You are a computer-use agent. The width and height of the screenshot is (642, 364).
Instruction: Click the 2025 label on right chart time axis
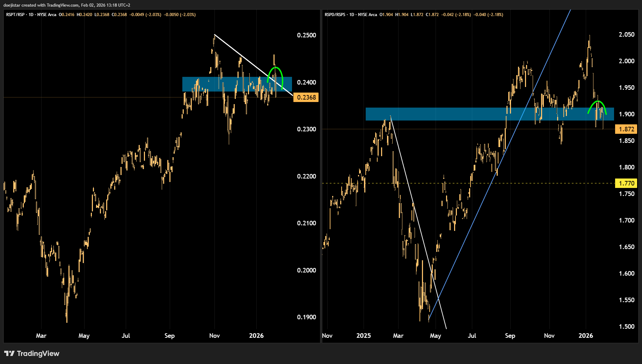coord(363,336)
